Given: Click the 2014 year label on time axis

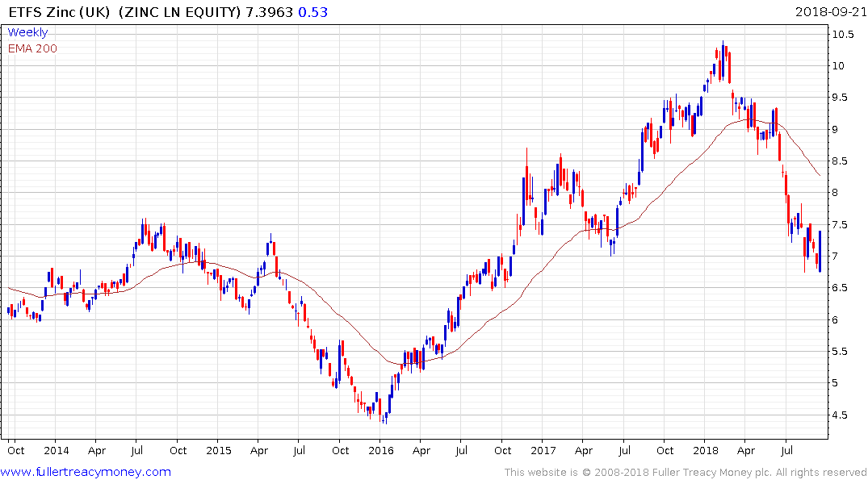Looking at the screenshot, I should pyautogui.click(x=57, y=450).
